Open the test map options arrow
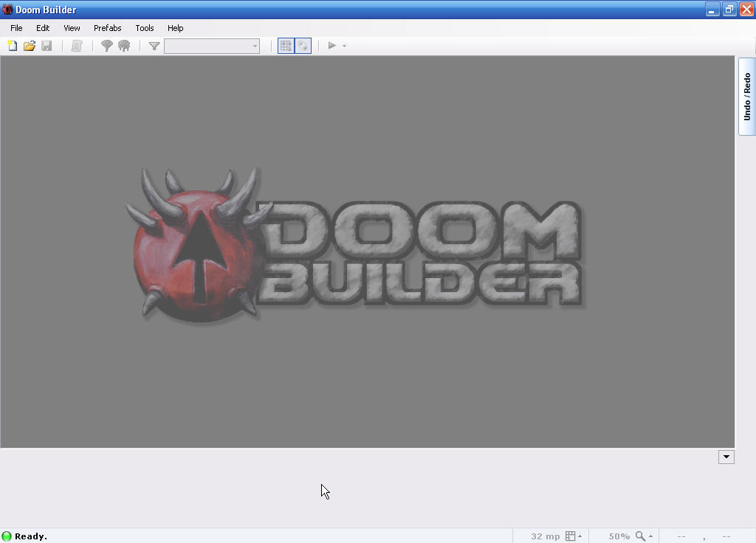Viewport: 756px width, 543px height. (x=344, y=46)
